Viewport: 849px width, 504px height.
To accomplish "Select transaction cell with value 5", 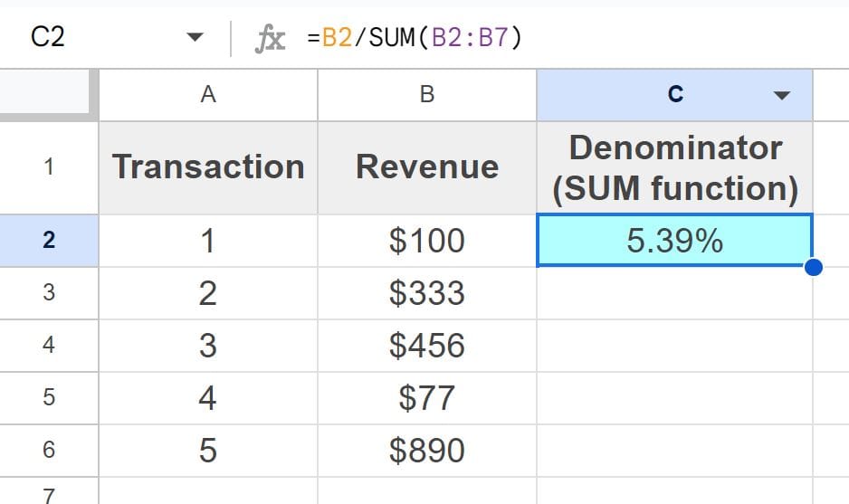I will pyautogui.click(x=208, y=451).
